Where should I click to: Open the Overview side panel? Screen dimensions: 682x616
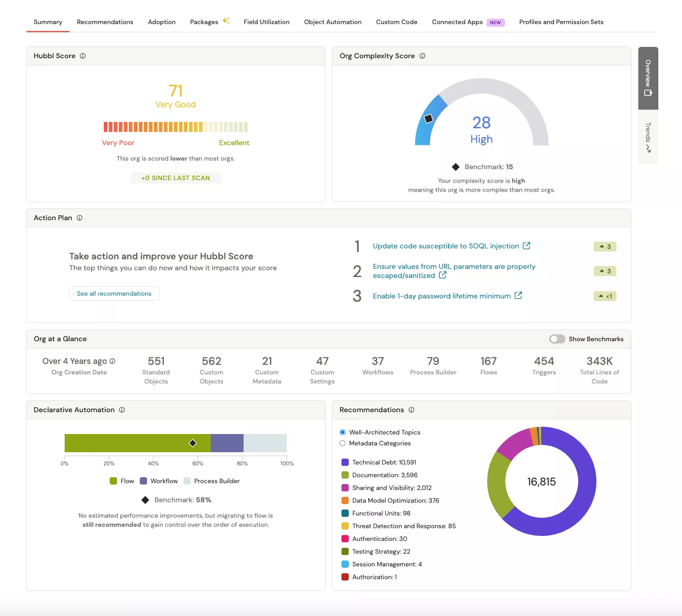click(x=648, y=77)
